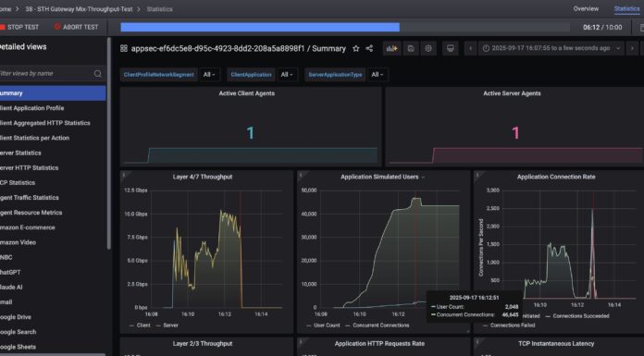Viewport: 644px width, 356px height.
Task: Click the blue test progress bar
Action: pos(260,27)
